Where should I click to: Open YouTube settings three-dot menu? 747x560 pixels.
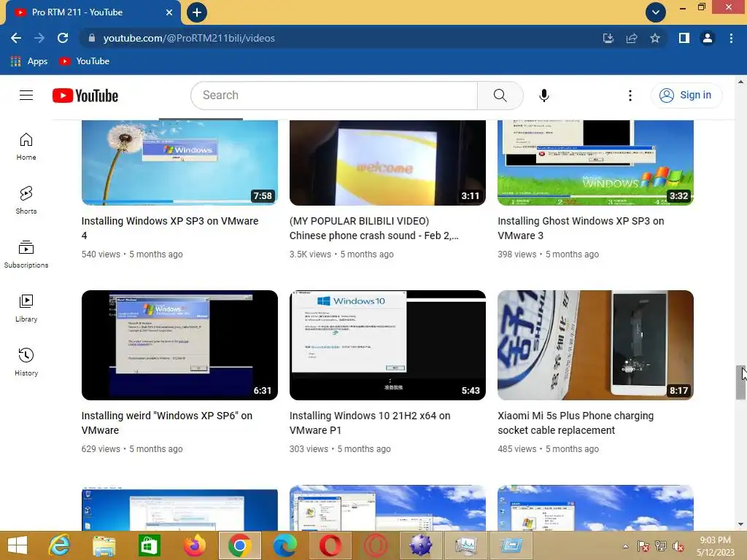630,96
